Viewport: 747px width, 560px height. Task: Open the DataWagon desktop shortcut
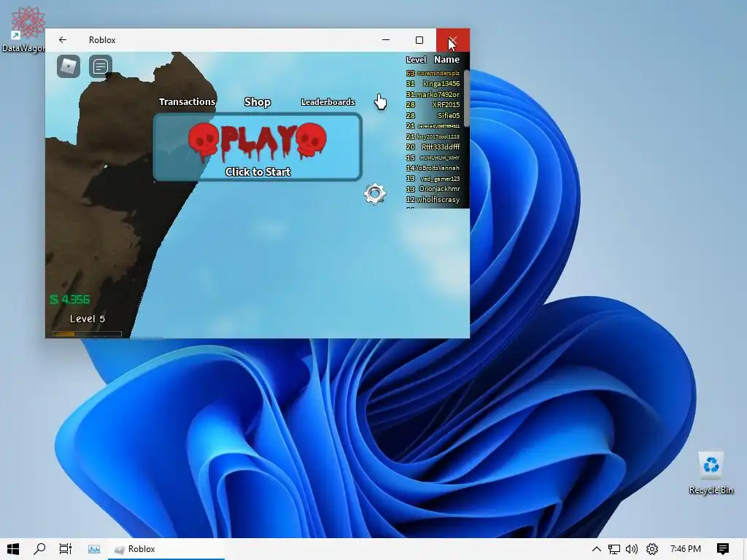[27, 29]
